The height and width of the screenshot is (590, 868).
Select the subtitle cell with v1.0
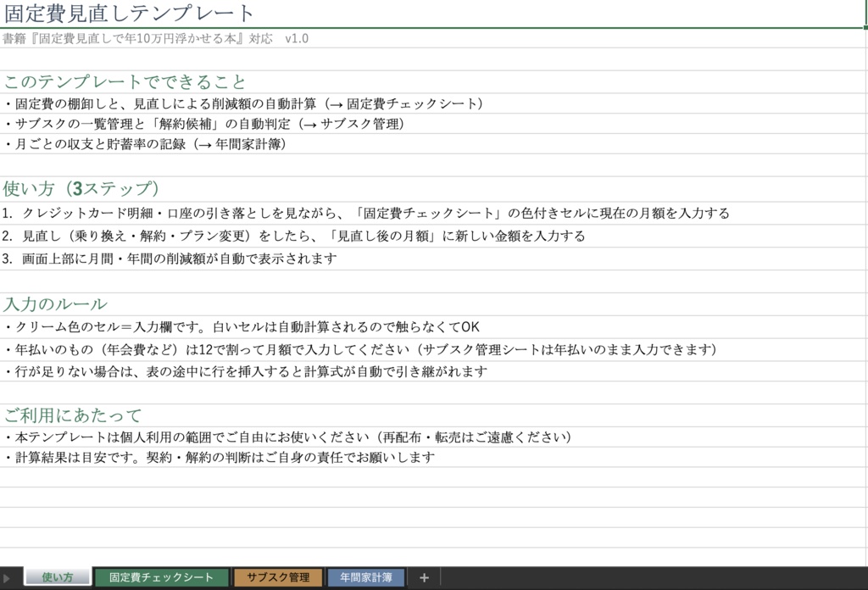pyautogui.click(x=156, y=39)
